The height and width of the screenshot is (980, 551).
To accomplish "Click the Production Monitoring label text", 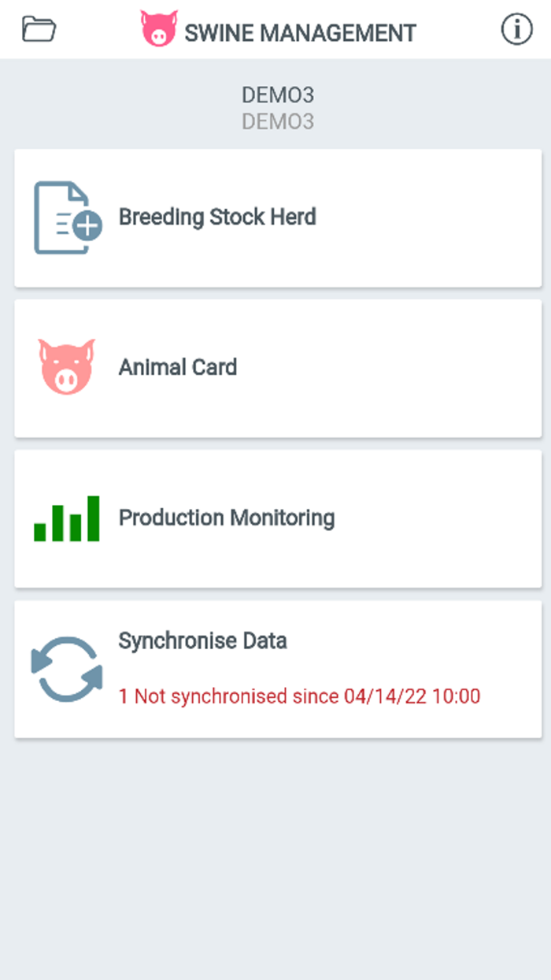I will coord(226,518).
